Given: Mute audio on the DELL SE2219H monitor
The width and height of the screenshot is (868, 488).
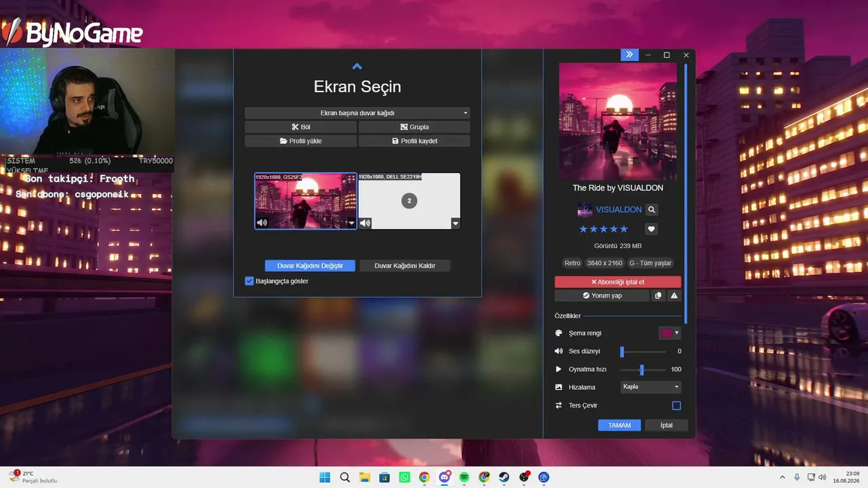Looking at the screenshot, I should (365, 222).
